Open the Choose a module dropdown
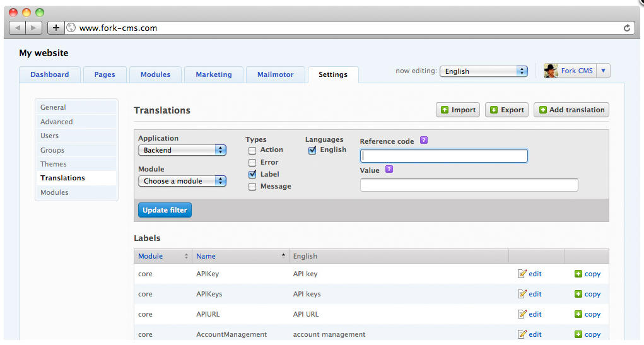 point(182,181)
